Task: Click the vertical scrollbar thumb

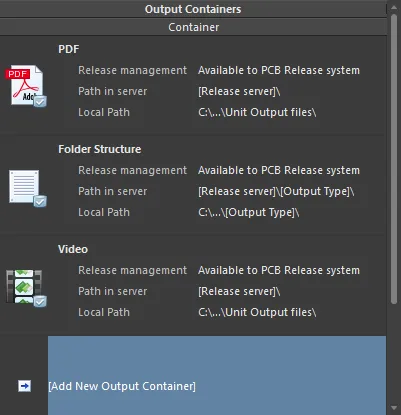Action: (x=394, y=158)
